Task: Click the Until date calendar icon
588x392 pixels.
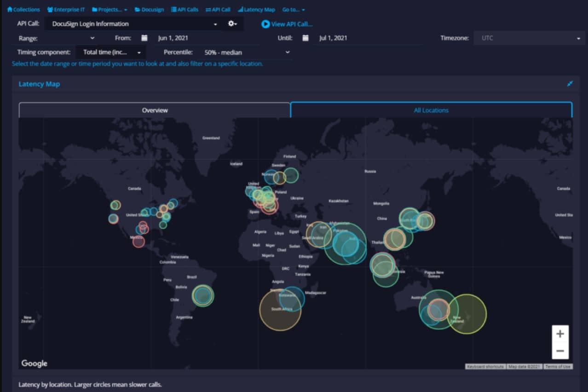Action: point(306,38)
